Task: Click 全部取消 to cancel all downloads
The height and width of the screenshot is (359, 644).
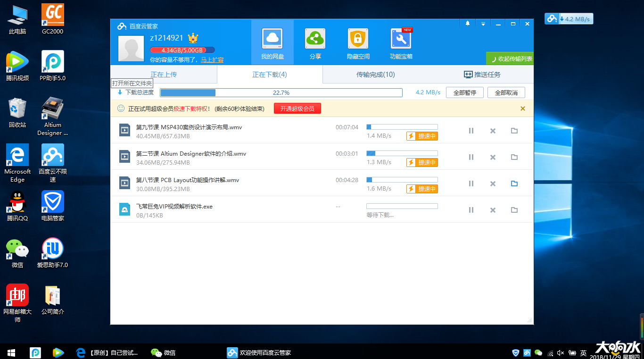Action: coord(506,92)
